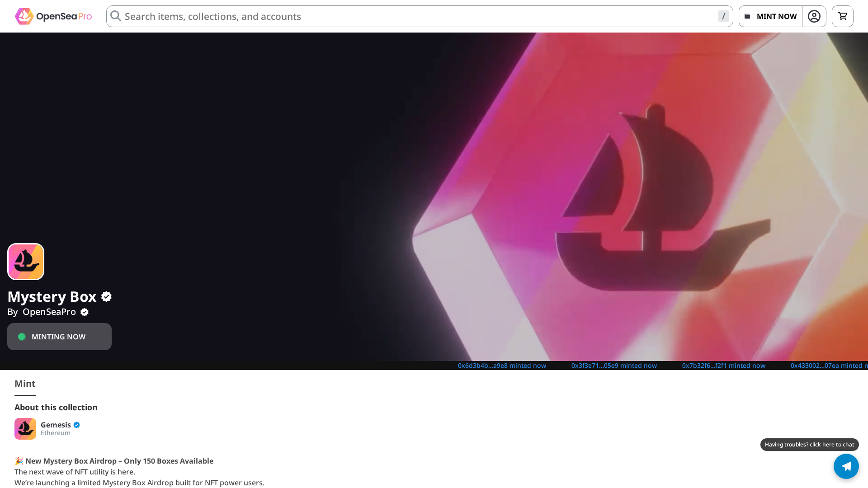Open the account profile icon
This screenshot has height=488, width=868.
click(x=814, y=16)
